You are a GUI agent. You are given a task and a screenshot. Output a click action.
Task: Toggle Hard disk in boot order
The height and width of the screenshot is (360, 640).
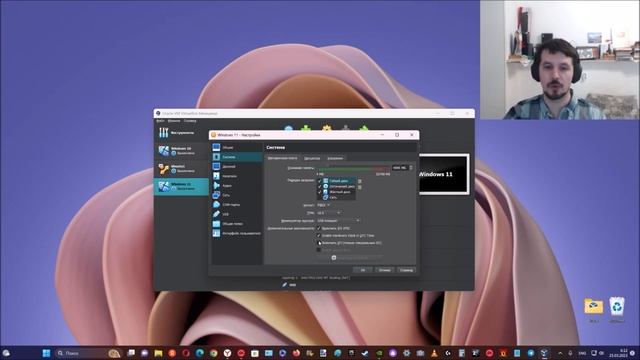(320, 192)
